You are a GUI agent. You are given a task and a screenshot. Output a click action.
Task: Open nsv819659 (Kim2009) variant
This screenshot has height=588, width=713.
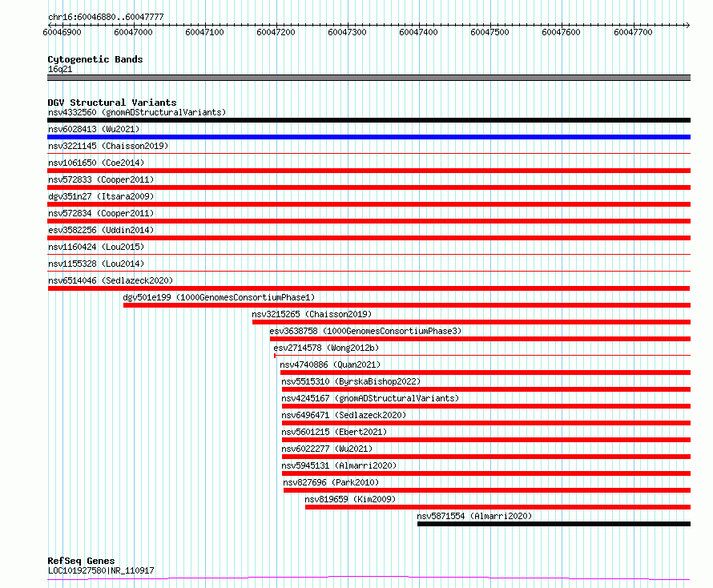[350, 499]
